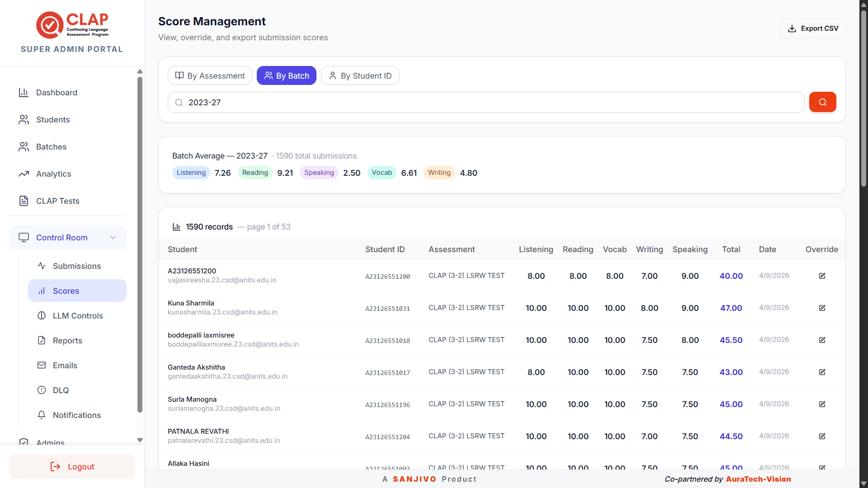Click the Control Room monitor icon

coord(24,238)
